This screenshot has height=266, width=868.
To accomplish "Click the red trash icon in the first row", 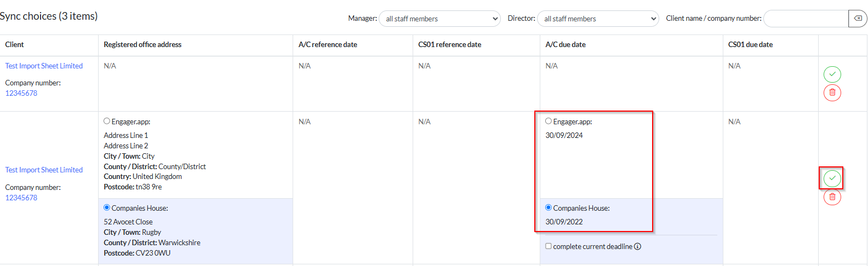I will [x=832, y=92].
